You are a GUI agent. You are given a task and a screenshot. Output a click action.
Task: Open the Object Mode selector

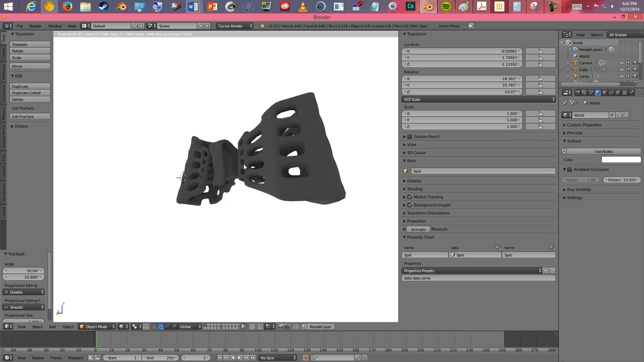tap(97, 327)
